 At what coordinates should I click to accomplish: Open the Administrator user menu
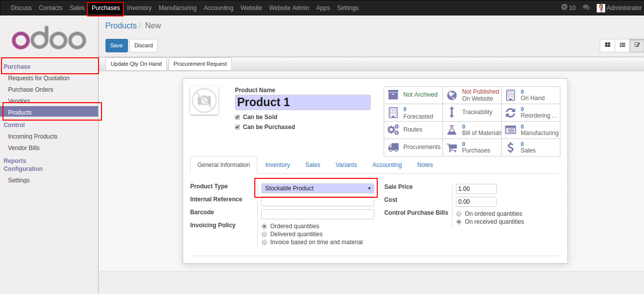[619, 8]
